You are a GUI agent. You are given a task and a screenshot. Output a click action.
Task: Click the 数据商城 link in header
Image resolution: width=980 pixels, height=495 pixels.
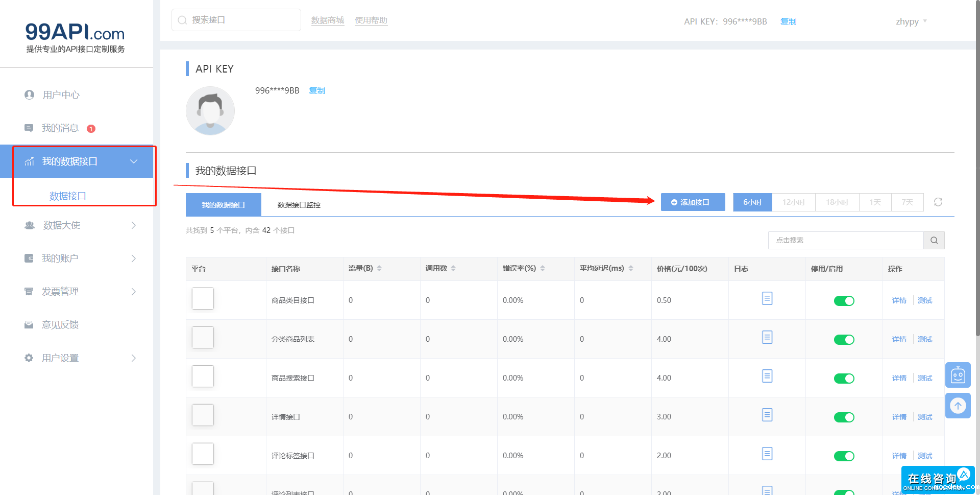click(327, 20)
